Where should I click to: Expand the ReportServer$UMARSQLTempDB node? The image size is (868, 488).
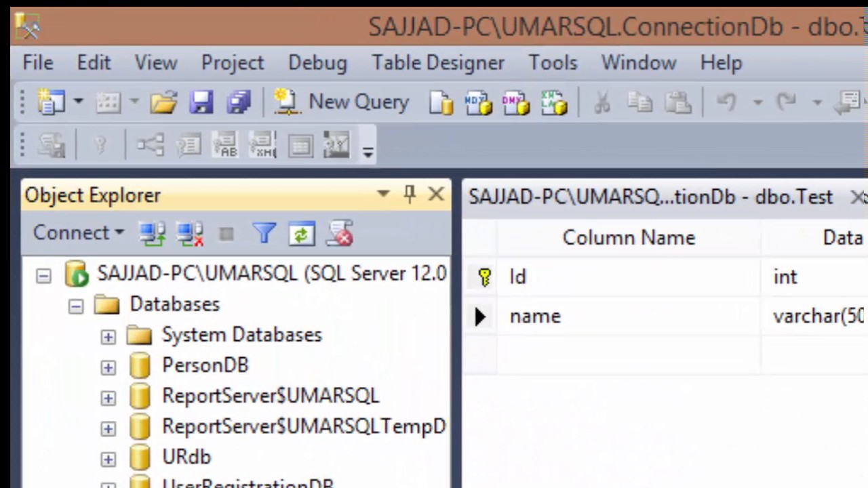pos(108,428)
